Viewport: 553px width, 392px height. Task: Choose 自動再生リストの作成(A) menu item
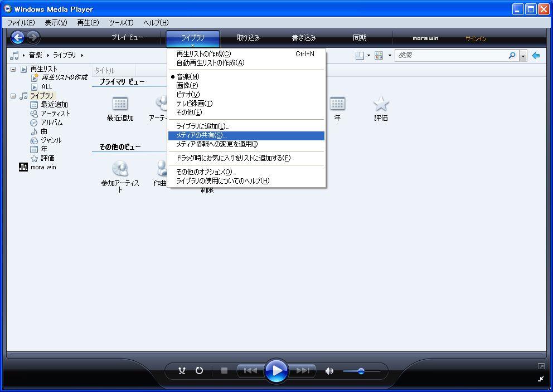click(246, 63)
